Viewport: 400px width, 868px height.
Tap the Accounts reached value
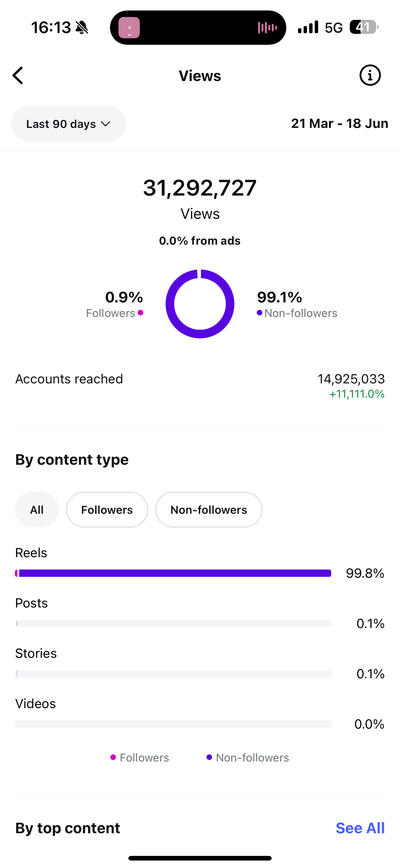click(351, 379)
